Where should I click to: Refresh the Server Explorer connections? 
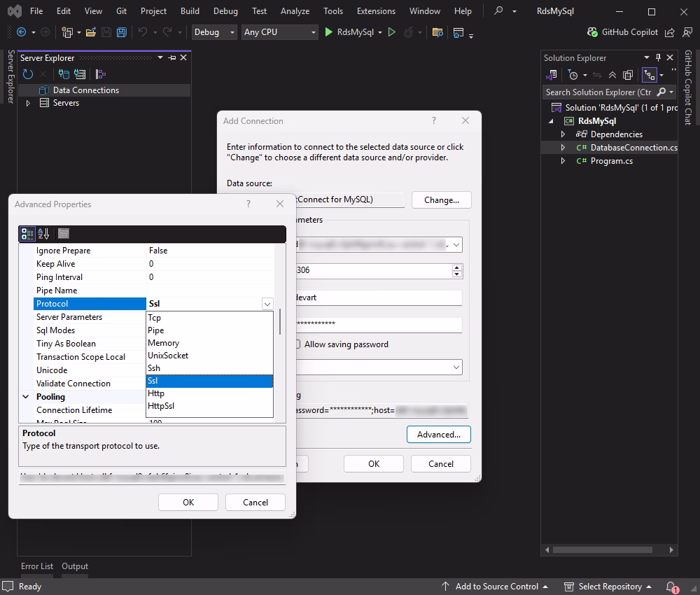(27, 74)
